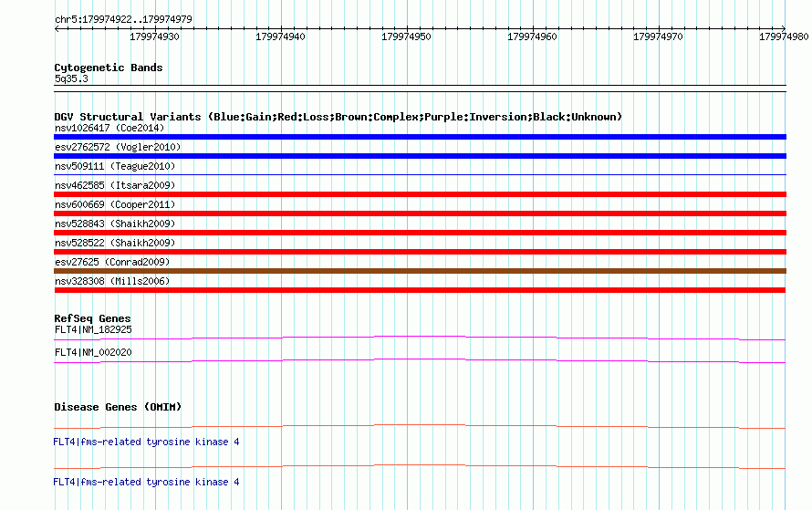Click the FLT4|NM_002020 gene label

pos(93,352)
